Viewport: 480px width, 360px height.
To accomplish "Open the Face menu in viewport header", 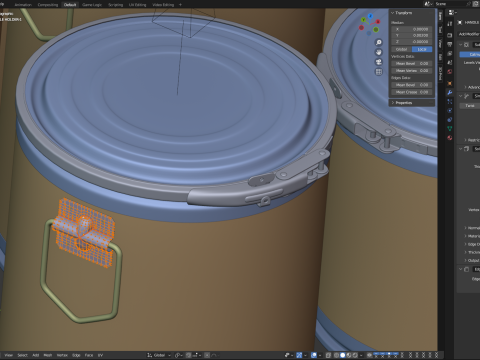I will (x=89, y=355).
